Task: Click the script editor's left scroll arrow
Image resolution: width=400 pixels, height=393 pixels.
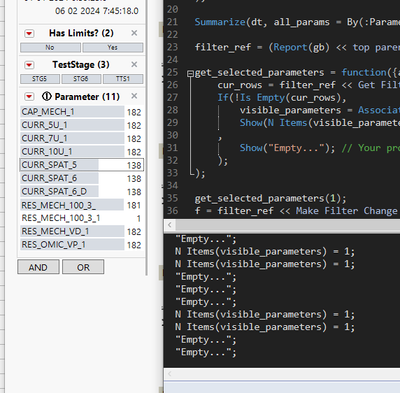Action: (170, 225)
